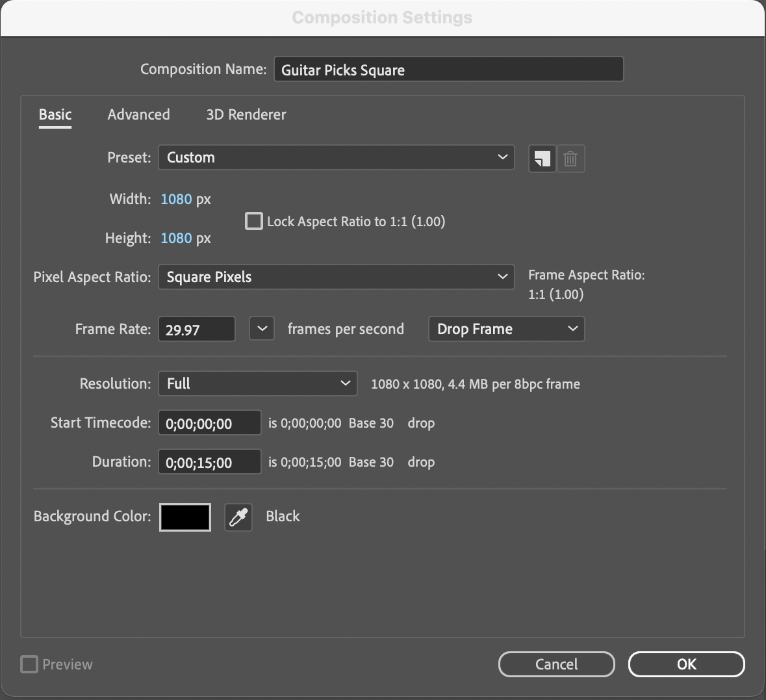
Task: Expand the Resolution dropdown
Action: pos(257,383)
